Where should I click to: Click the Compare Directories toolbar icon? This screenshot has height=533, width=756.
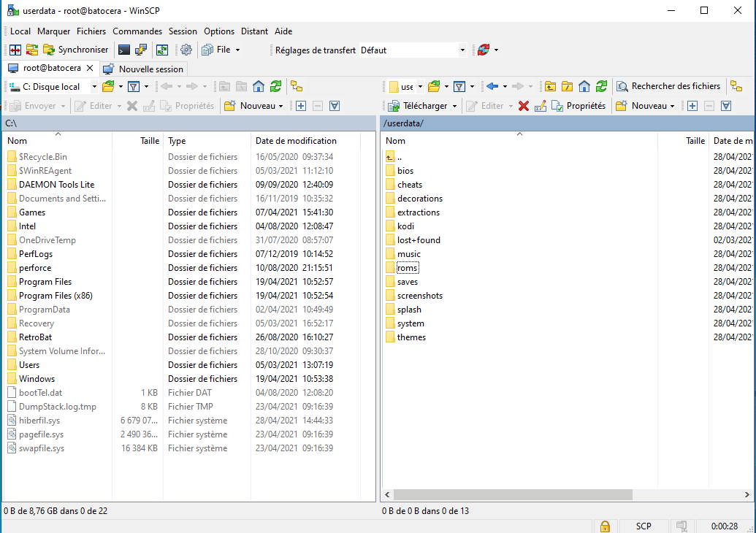pos(15,50)
